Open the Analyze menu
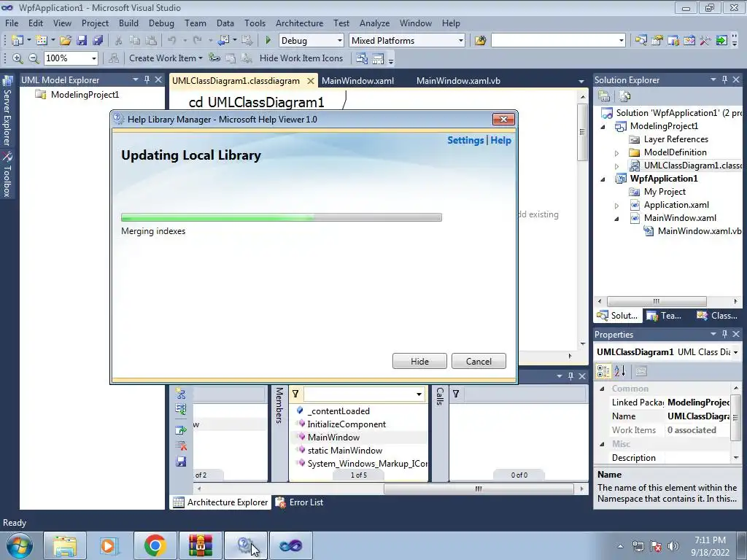747x560 pixels. (374, 23)
